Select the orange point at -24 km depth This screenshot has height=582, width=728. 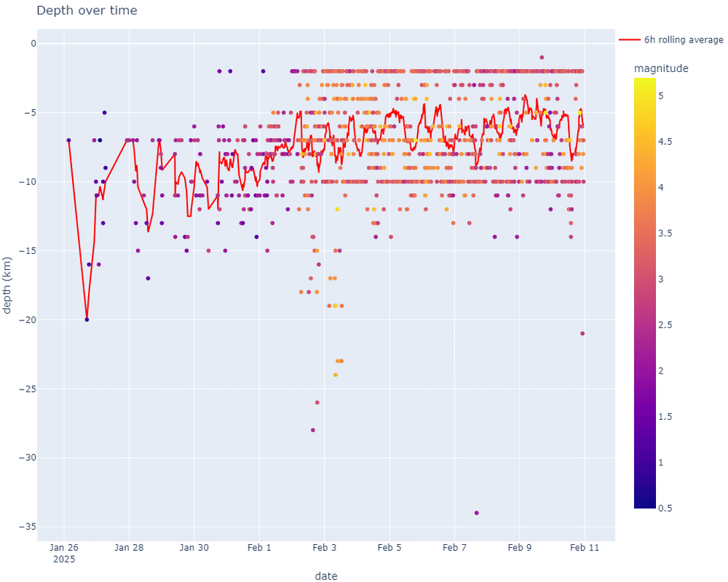(335, 375)
